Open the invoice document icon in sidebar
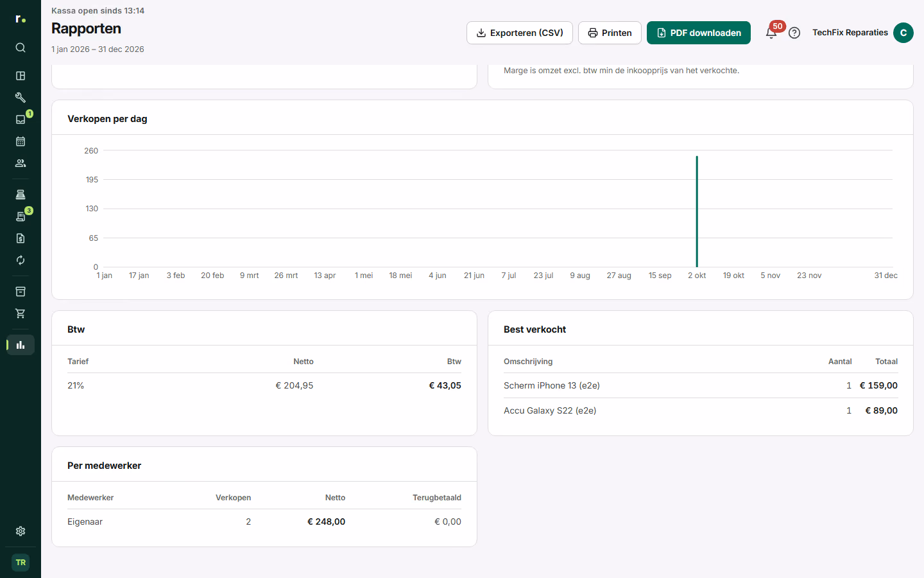Image resolution: width=924 pixels, height=578 pixels. pyautogui.click(x=21, y=238)
